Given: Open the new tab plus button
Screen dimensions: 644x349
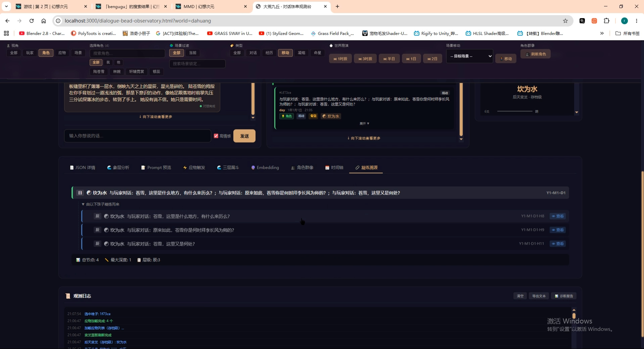Looking at the screenshot, I should click(337, 6).
